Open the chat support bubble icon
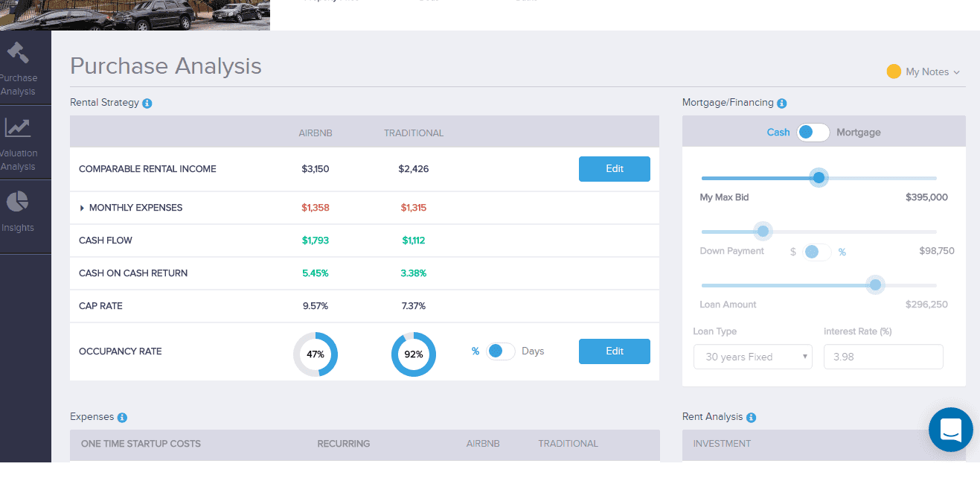980x484 pixels. tap(950, 430)
